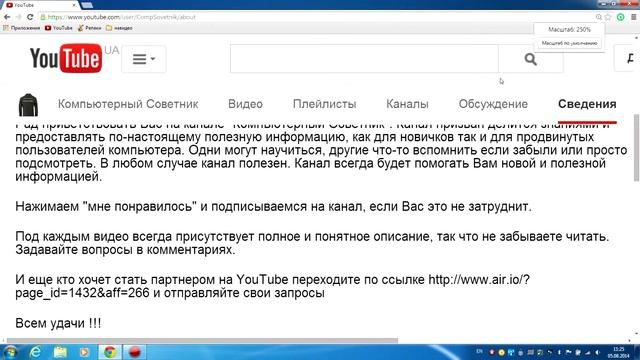Click the line 'Задавайте вопросы в комментариях.'

point(125,250)
